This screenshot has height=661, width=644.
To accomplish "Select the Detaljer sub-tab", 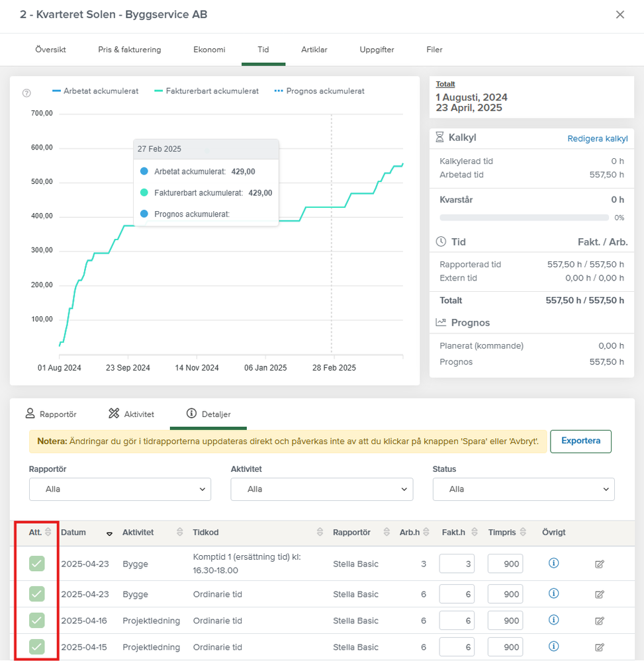I will (208, 414).
